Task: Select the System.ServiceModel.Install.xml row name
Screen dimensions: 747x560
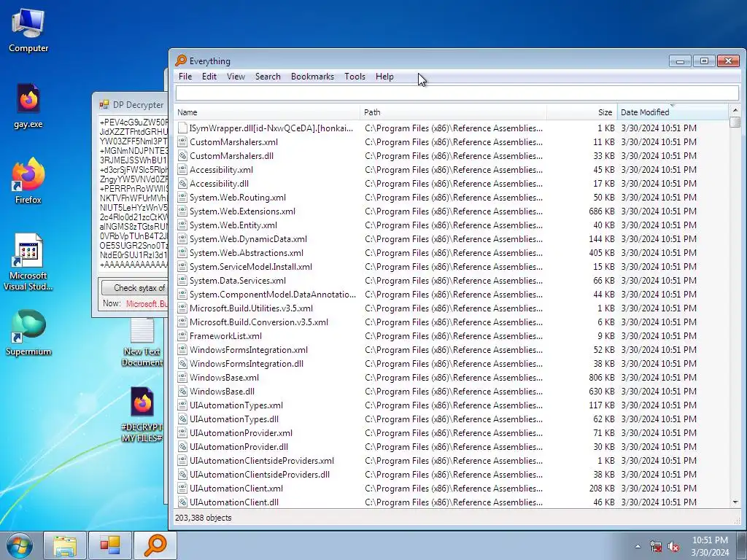Action: pyautogui.click(x=251, y=267)
